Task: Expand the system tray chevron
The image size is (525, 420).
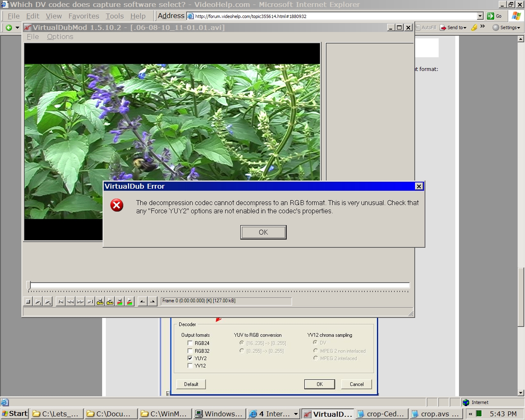Action: click(470, 414)
